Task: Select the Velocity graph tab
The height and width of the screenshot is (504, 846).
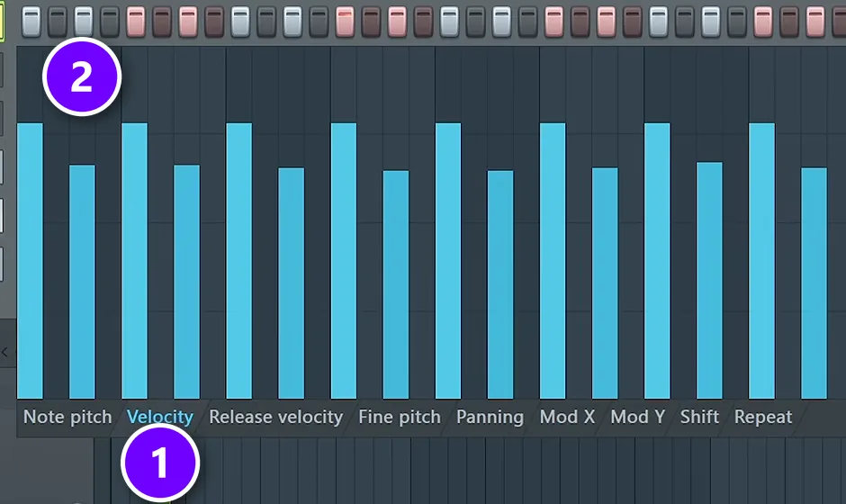Action: click(x=159, y=417)
